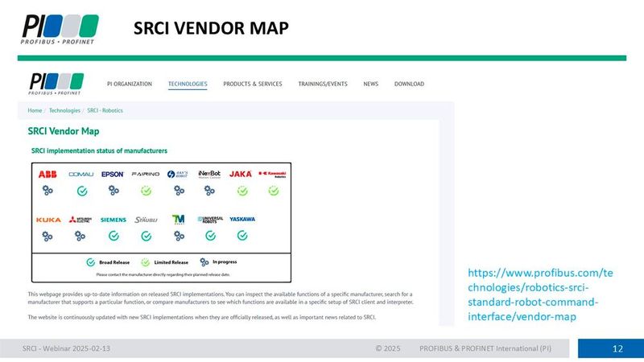This screenshot has height=362, width=644.
Task: Click the broad release checkmark under SIEMENS
Action: point(114,236)
